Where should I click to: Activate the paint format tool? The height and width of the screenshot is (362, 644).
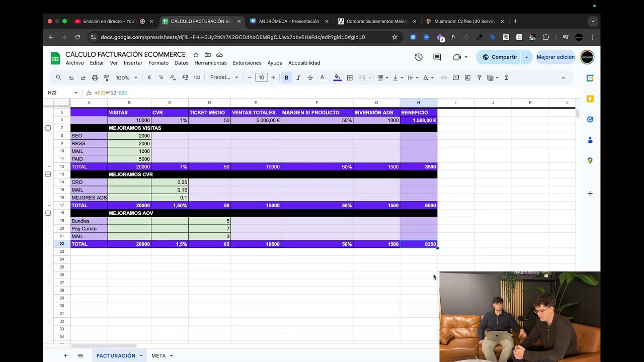click(x=106, y=78)
